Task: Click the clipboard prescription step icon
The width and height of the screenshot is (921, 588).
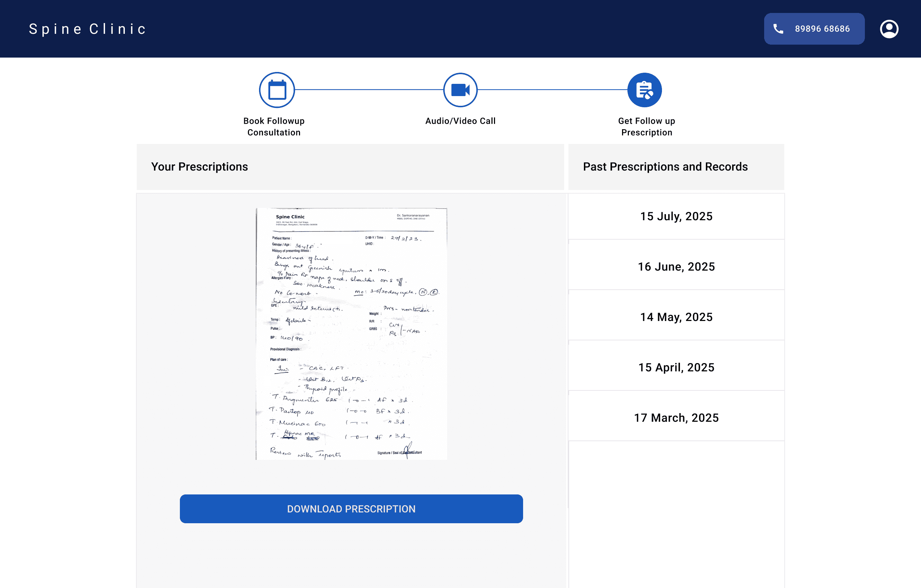Action: pos(644,90)
